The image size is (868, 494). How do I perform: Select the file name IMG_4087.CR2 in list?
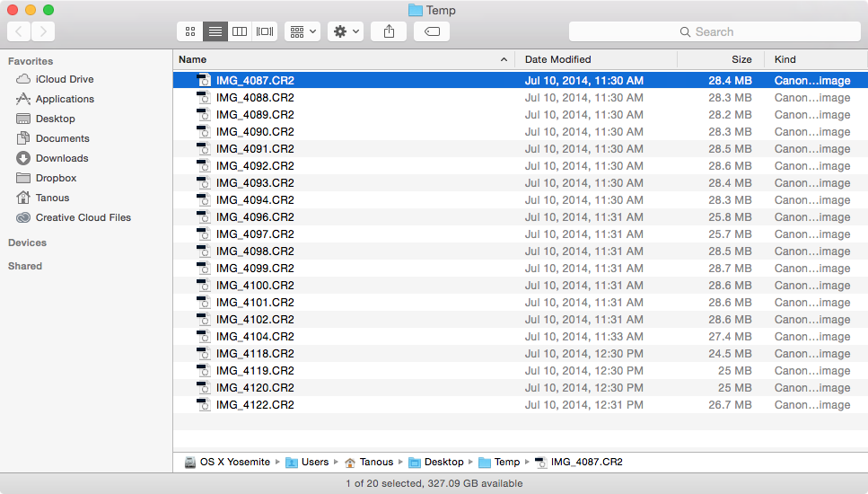255,80
